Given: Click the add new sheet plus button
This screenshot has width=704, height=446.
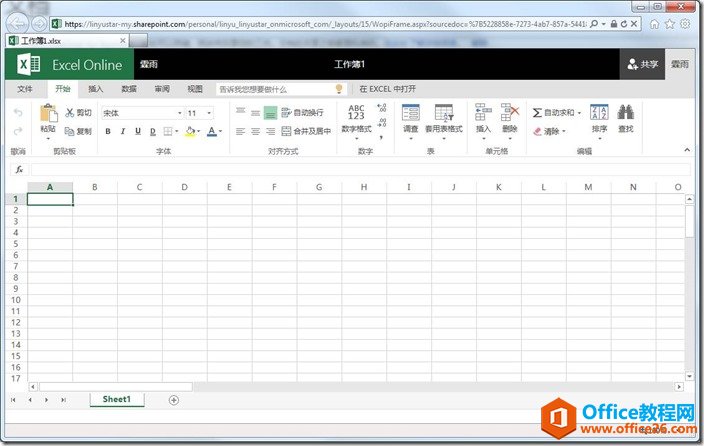Looking at the screenshot, I should pos(174,400).
